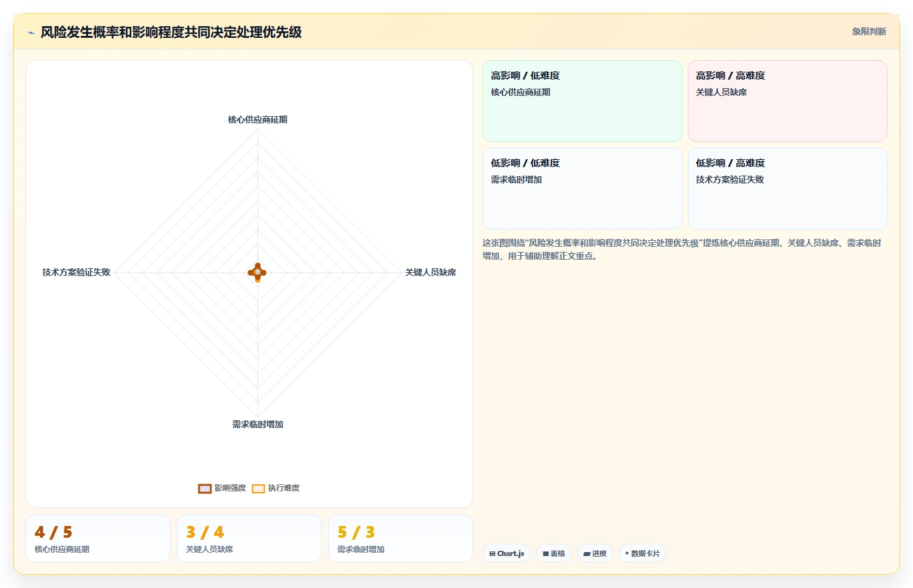Click 需求临时增加 text in 低影响 / 低难度 card
This screenshot has height=588, width=913.
point(516,179)
